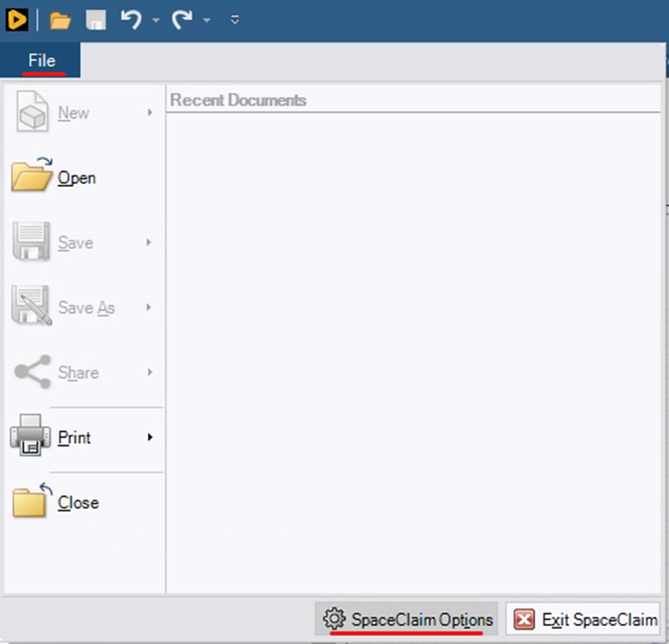Click the Undo arrow icon
Viewport: 669px width, 644px height.
point(131,19)
